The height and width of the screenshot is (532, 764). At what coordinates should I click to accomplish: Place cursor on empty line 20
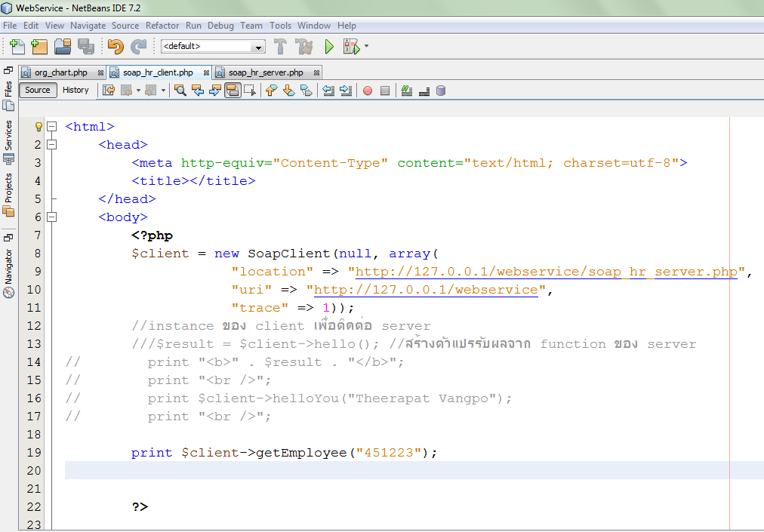[x=377, y=471]
